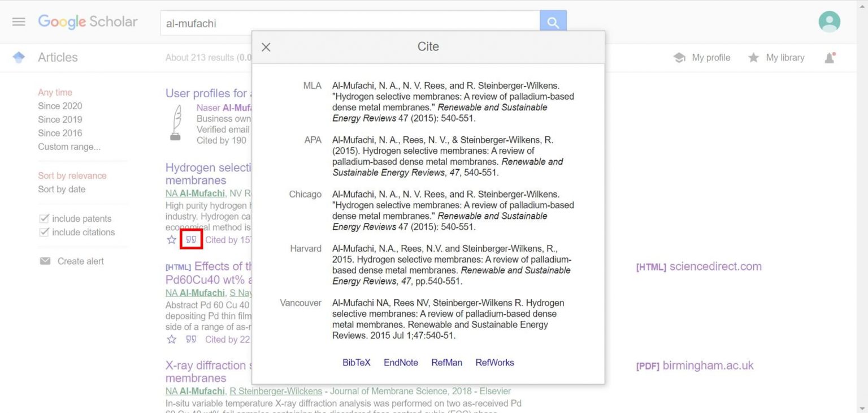Click the cite quote icon highlighted in red

[x=191, y=240]
